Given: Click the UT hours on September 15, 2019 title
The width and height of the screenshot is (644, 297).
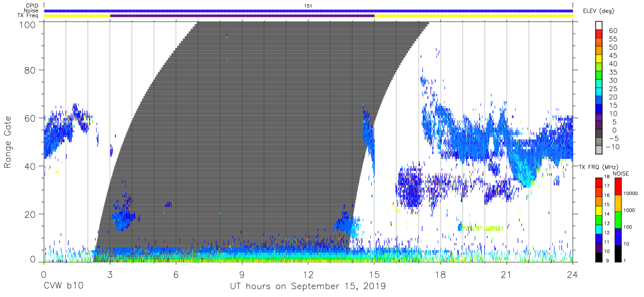Looking at the screenshot, I should pyautogui.click(x=308, y=287).
